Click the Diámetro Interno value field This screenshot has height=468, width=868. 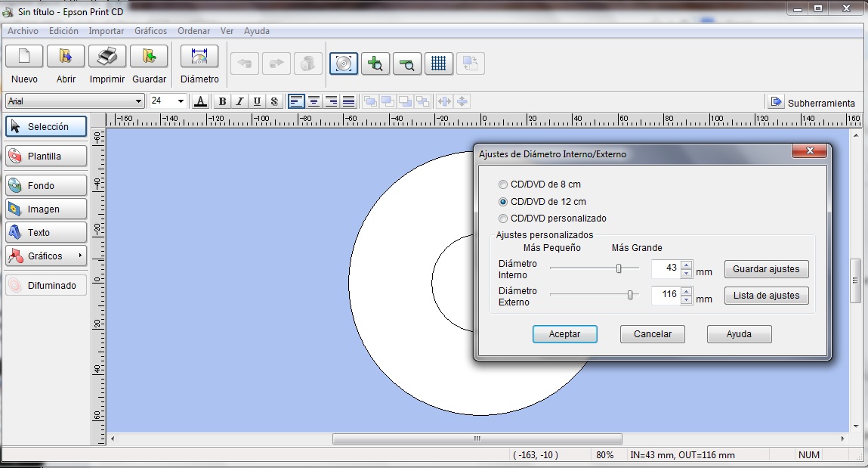[666, 268]
